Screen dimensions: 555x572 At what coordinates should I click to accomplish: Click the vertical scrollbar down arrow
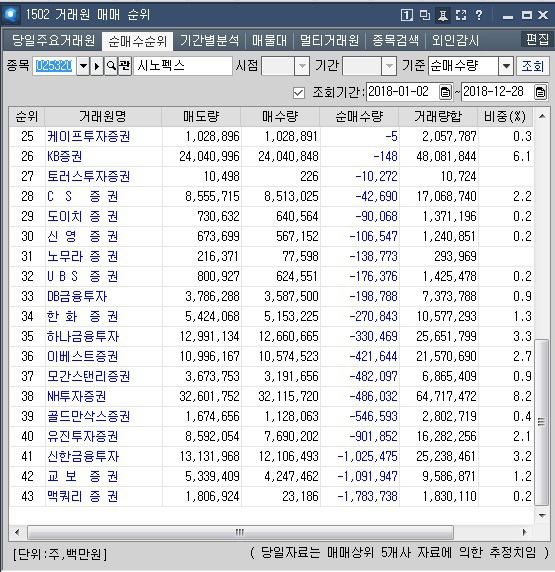point(542,515)
